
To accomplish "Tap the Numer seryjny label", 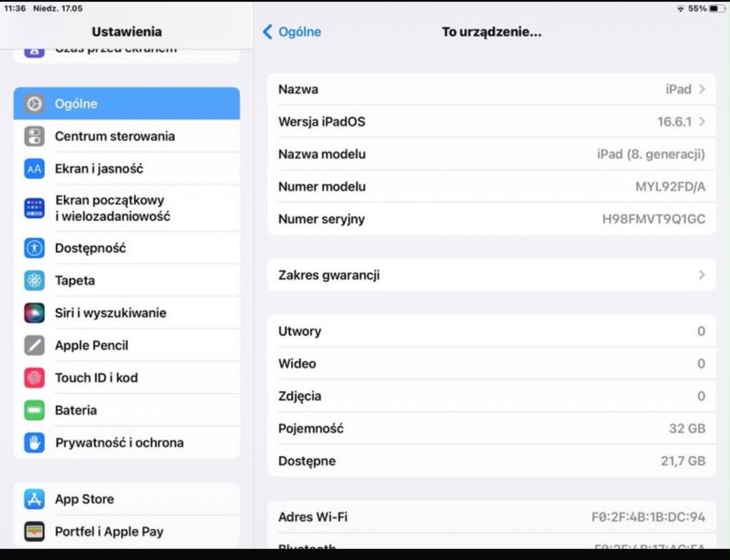I will click(321, 220).
